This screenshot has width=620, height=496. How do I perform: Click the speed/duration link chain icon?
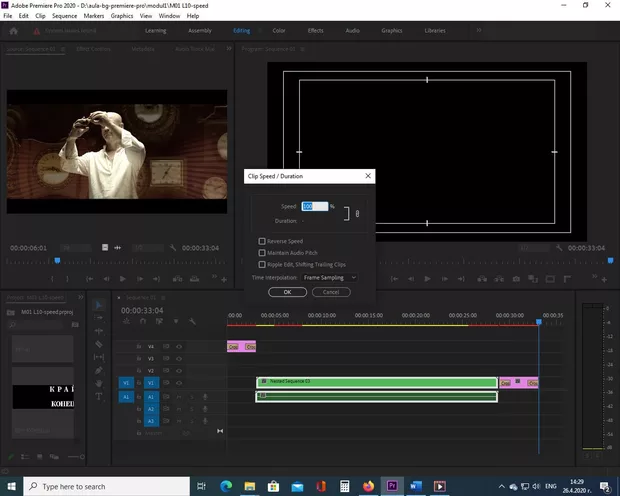coord(357,212)
